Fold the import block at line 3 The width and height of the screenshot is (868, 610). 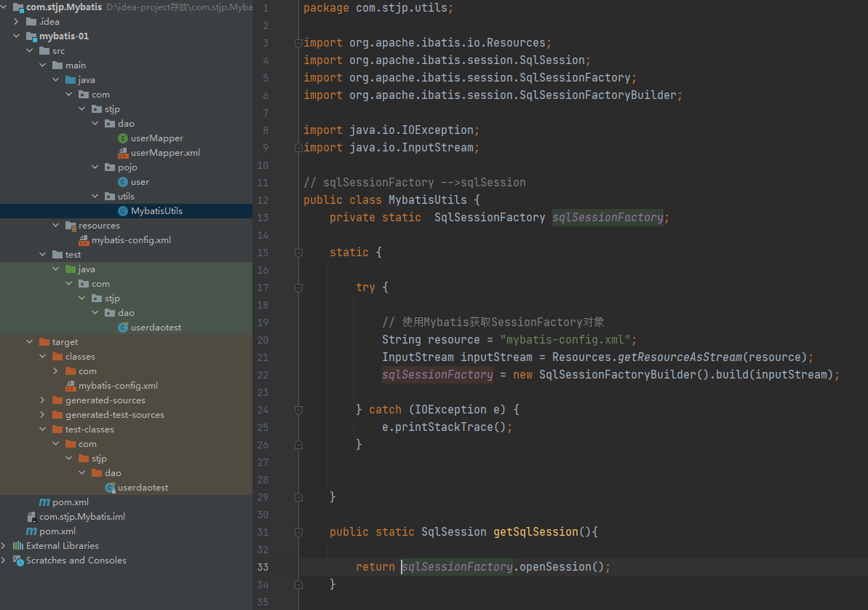[298, 43]
